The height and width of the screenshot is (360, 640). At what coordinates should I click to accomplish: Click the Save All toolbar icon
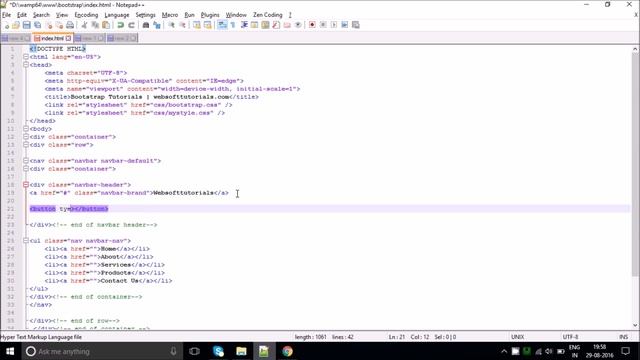[x=38, y=25]
